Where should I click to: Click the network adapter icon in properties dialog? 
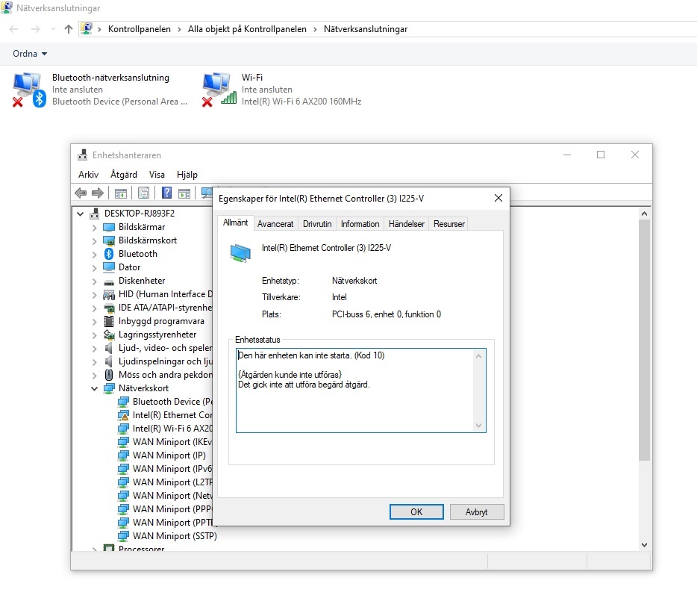tap(240, 252)
